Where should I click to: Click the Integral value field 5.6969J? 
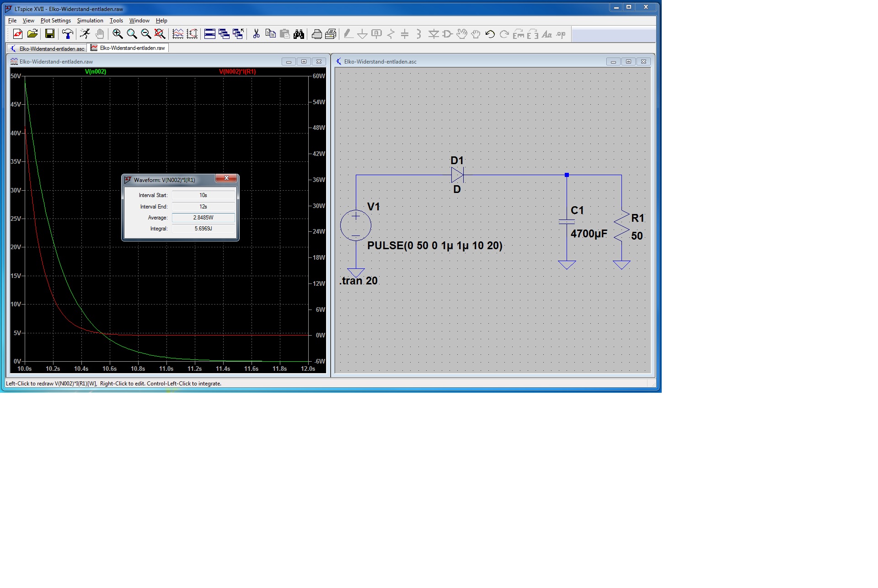click(203, 229)
